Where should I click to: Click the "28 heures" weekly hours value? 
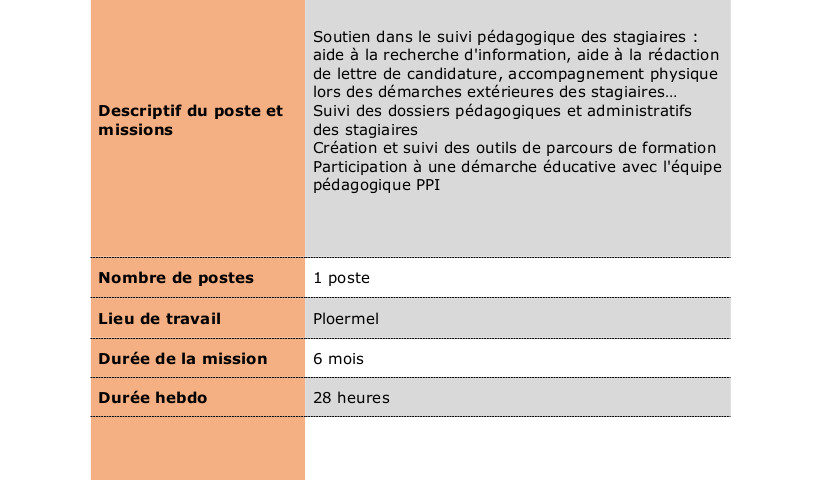click(351, 398)
